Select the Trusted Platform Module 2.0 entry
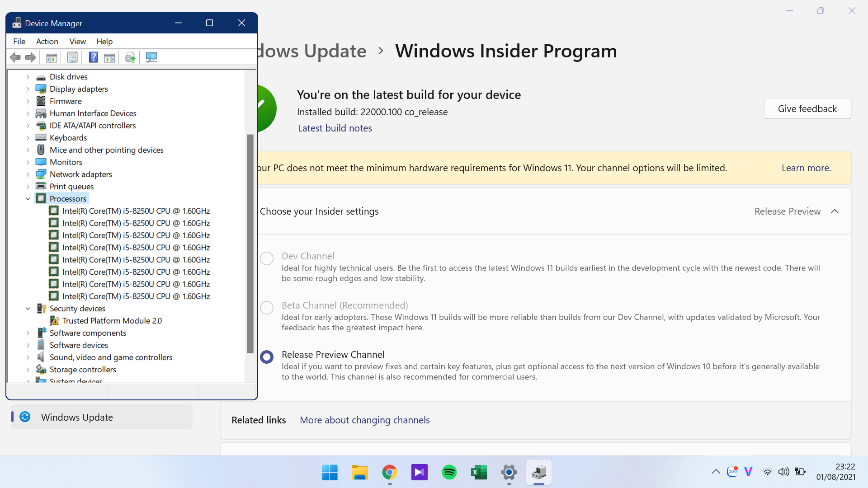Image resolution: width=868 pixels, height=488 pixels. 112,320
